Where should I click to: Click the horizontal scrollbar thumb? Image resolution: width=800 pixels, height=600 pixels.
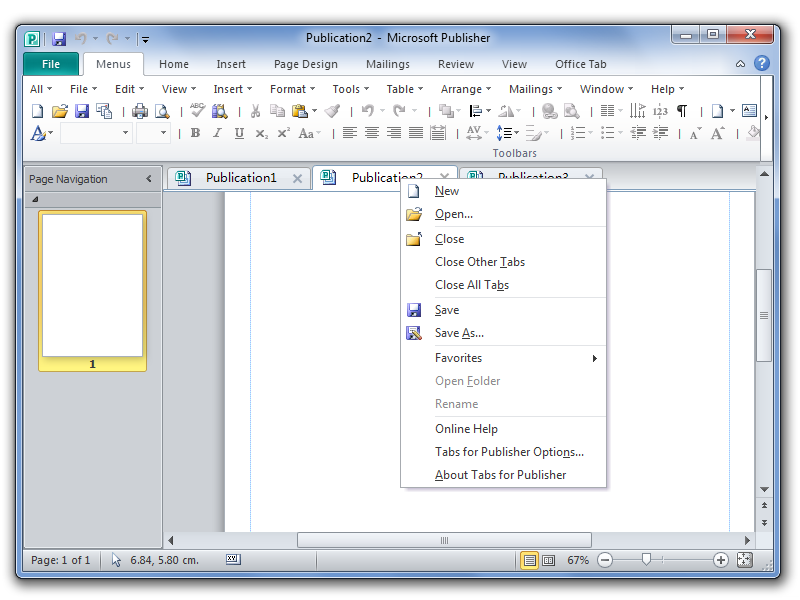pos(444,540)
